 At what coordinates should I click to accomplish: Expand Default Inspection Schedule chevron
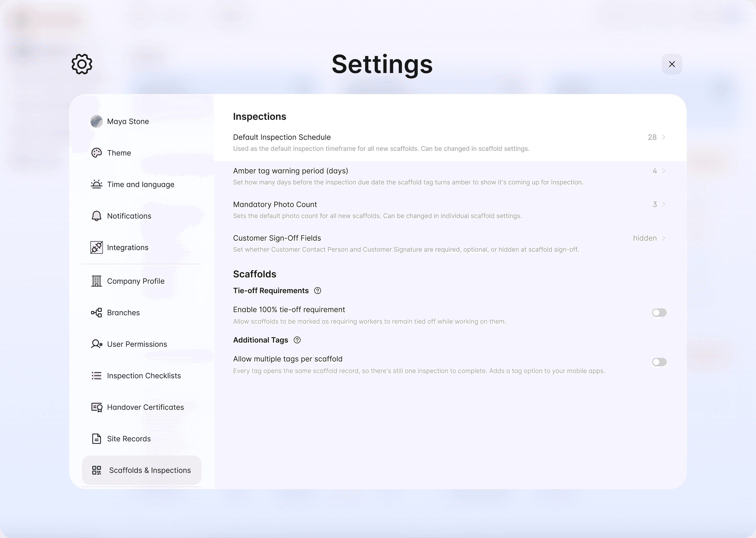pyautogui.click(x=663, y=137)
